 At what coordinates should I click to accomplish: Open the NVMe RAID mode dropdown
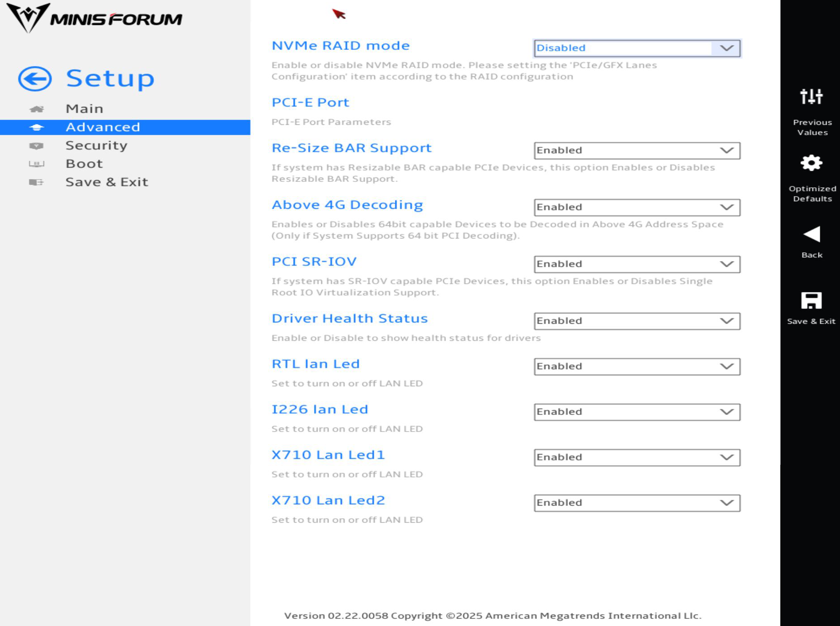[x=637, y=48]
